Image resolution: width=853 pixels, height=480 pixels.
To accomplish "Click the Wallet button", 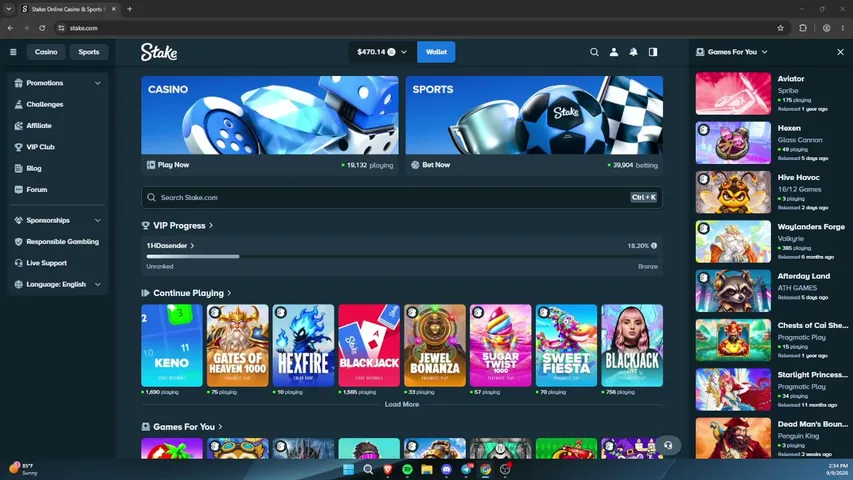I will [436, 52].
